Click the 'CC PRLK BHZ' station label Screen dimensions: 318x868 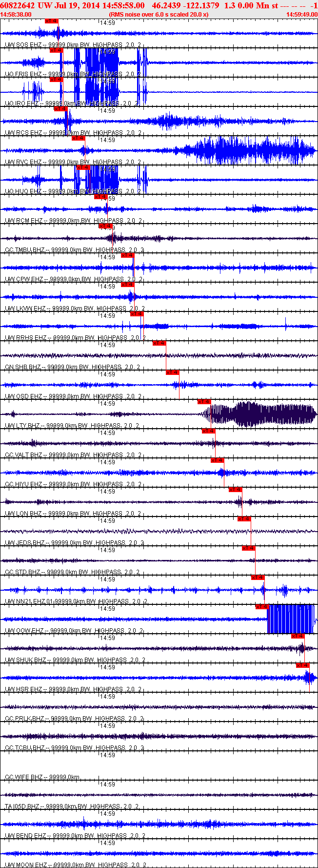point(24,719)
